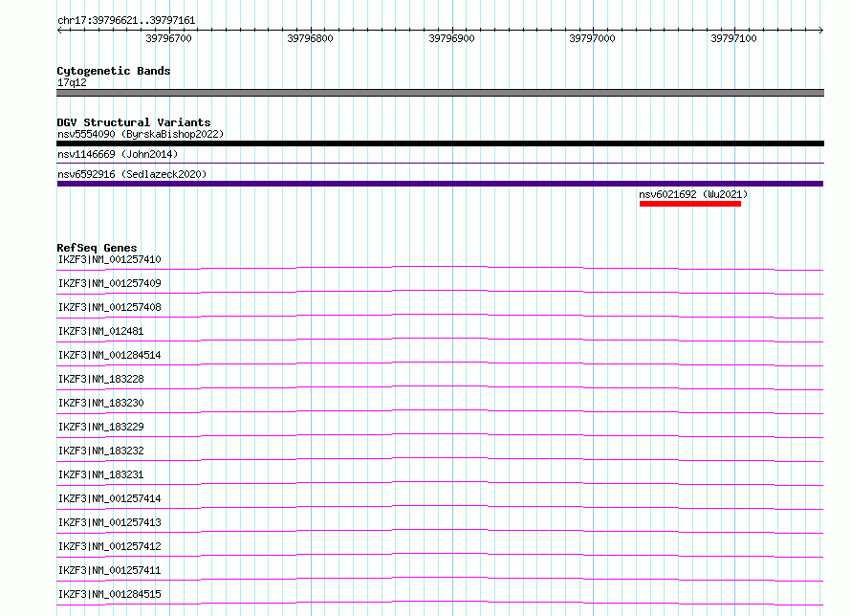Open transcript IKZF3|NM_001284515

(x=110, y=594)
